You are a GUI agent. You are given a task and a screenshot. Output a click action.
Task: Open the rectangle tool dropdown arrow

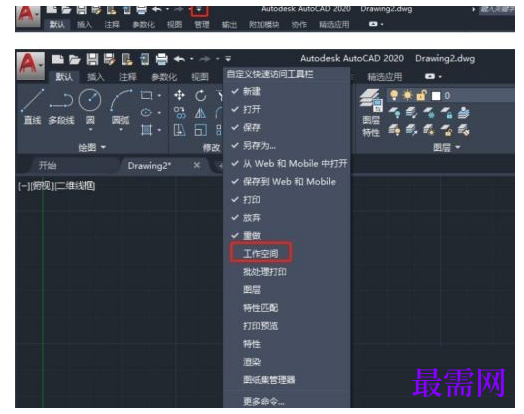pos(159,96)
